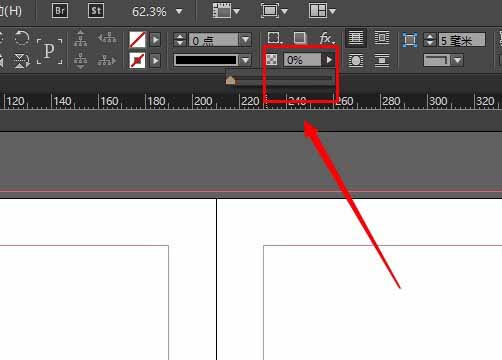502x360 pixels.
Task: Click the 120 mark on horizontal ruler
Action: click(15, 101)
